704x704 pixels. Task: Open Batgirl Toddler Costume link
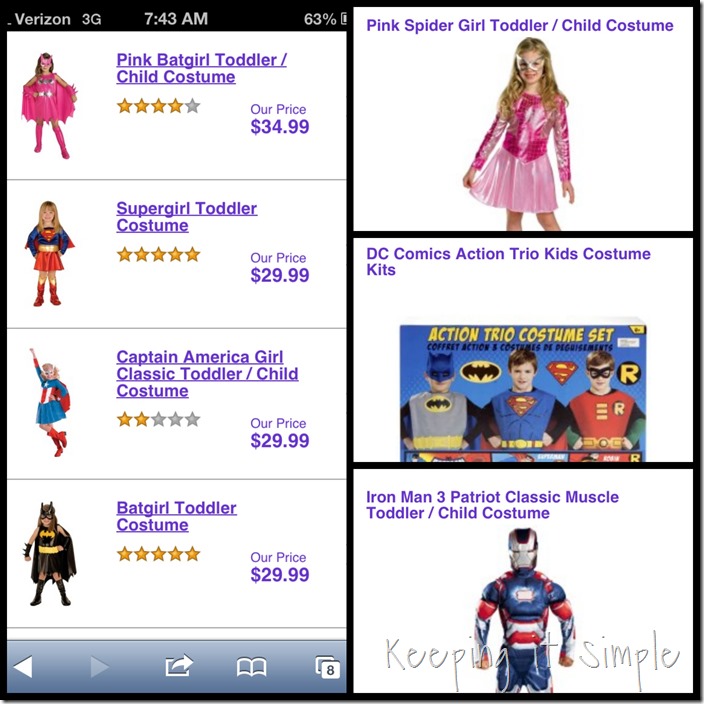coord(176,516)
